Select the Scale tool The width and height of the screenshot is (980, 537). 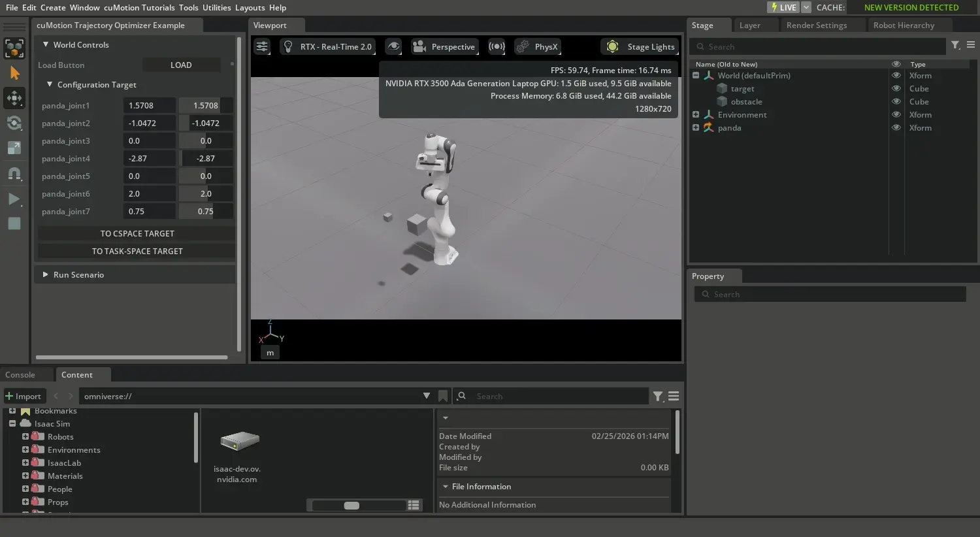tap(14, 148)
